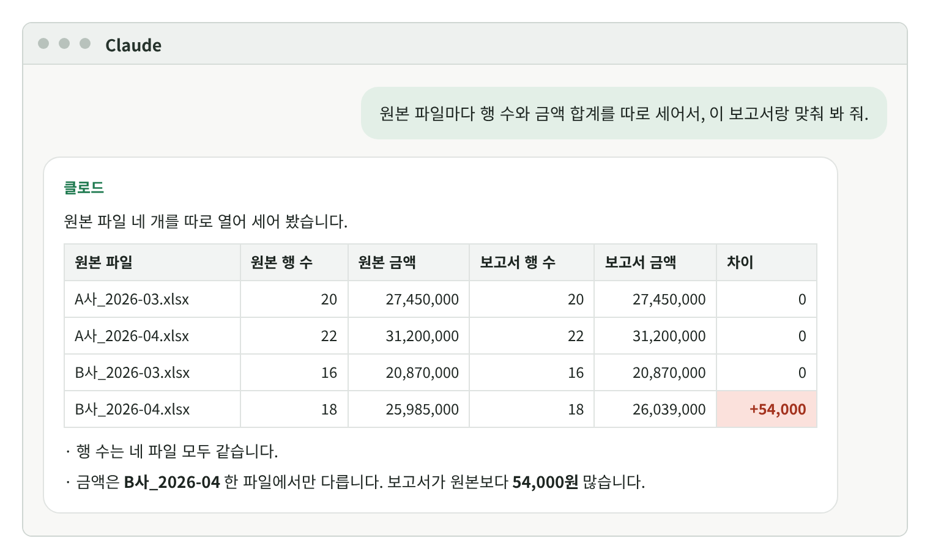This screenshot has height=560, width=930.
Task: Click the 27,450,000 value in 원본 금액 column
Action: tap(422, 299)
